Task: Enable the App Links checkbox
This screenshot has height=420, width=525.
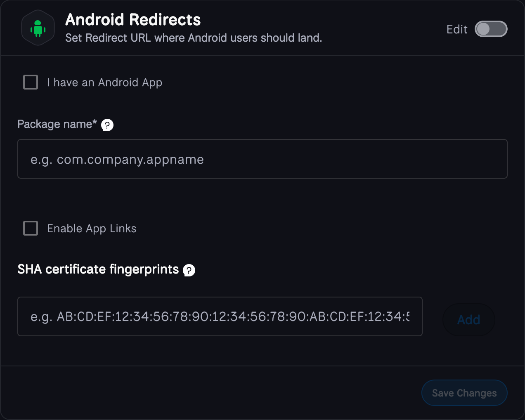Action: click(x=30, y=228)
